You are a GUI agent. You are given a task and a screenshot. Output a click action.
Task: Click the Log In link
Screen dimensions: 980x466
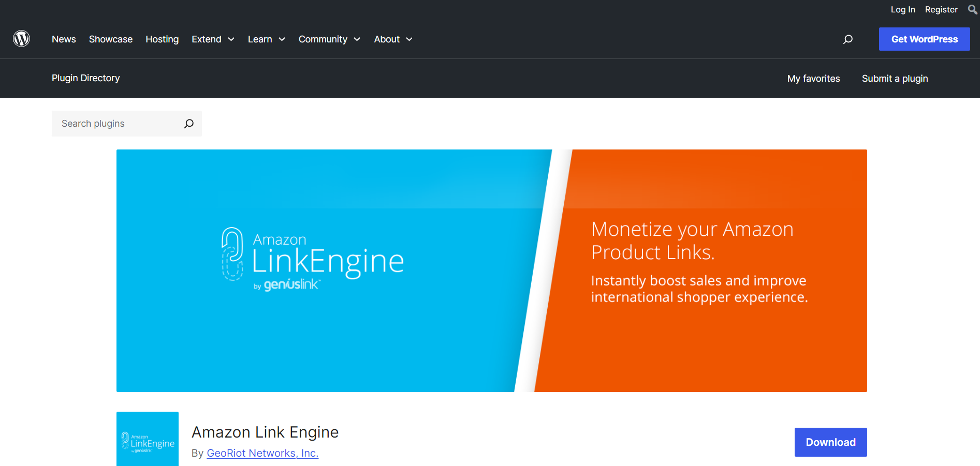(903, 9)
